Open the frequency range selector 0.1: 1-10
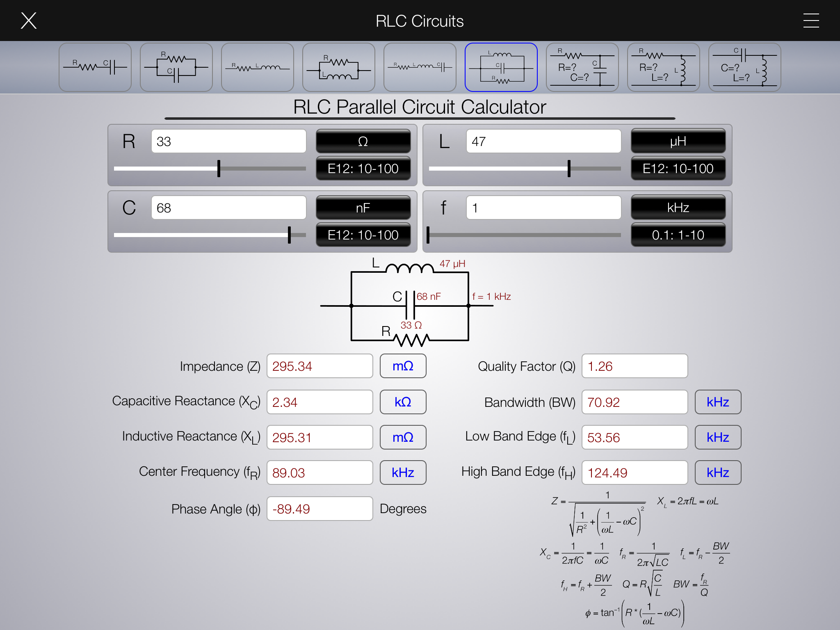Screen dimensions: 840x630 [678, 235]
